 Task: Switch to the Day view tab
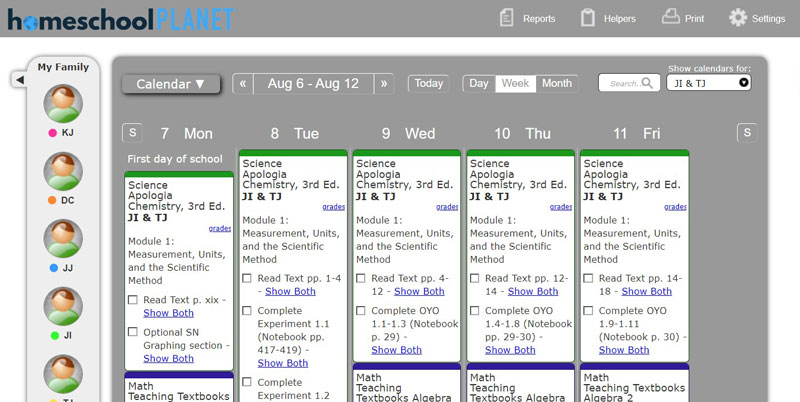[x=479, y=83]
